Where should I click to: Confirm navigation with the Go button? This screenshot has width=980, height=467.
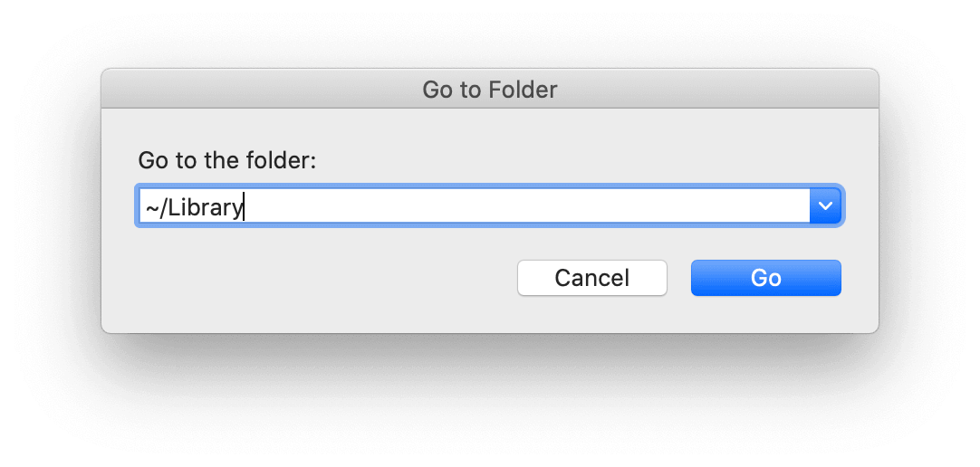point(765,278)
